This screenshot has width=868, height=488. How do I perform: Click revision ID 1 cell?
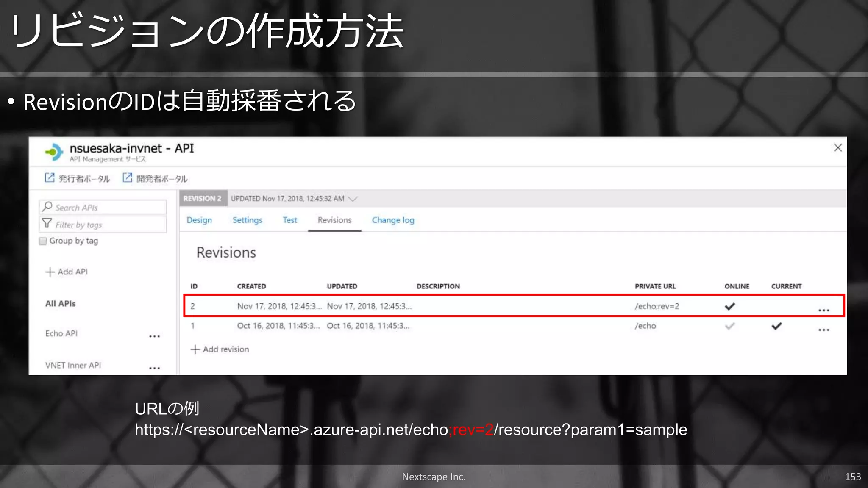193,326
